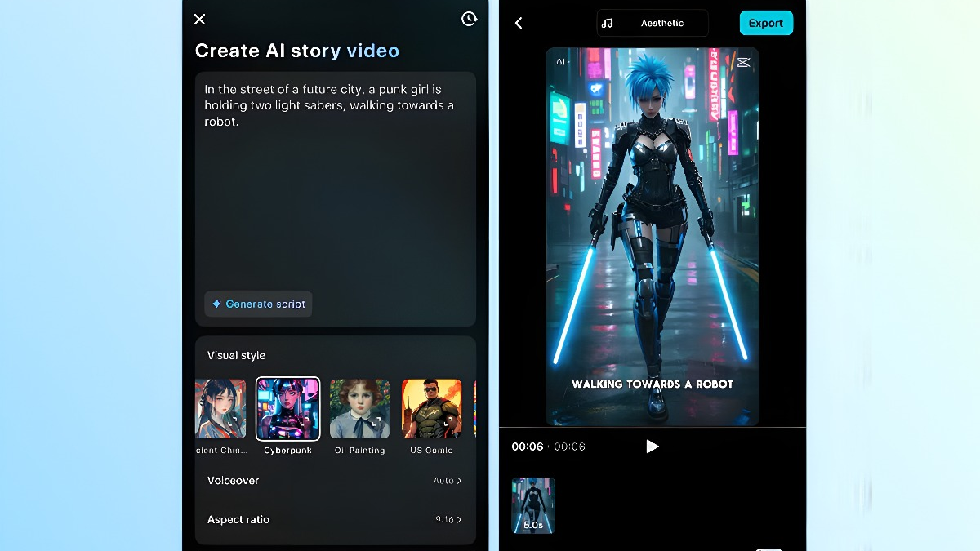Select the Ancient Chinese visual style thumbnail
This screenshot has width=980, height=551.
pos(220,409)
